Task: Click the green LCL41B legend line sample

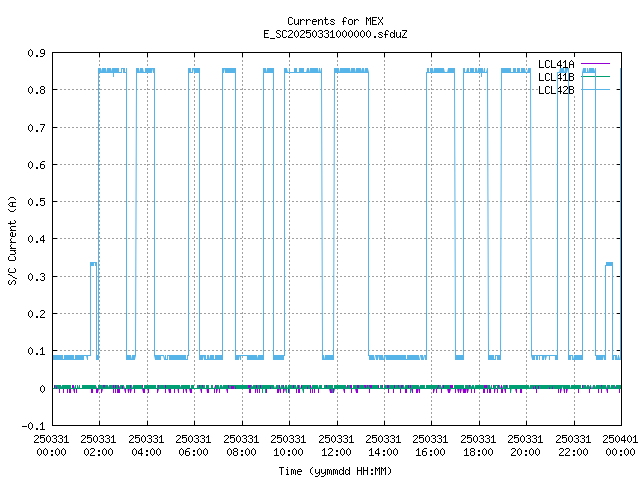Action: pyautogui.click(x=596, y=76)
